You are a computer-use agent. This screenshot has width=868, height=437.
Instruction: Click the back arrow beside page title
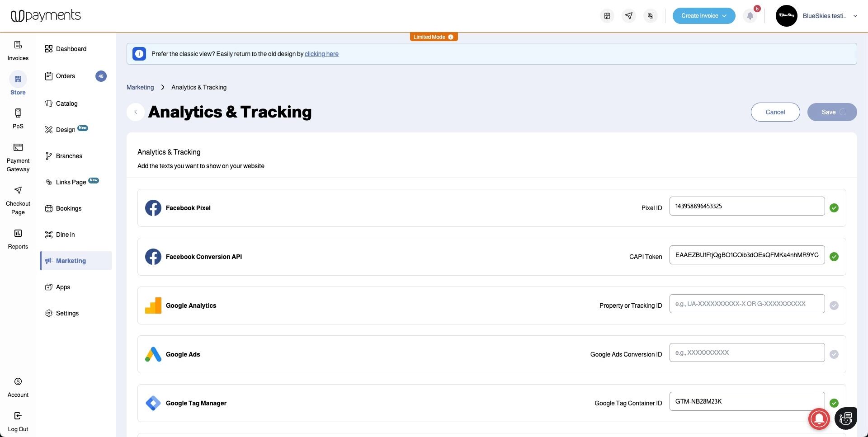pyautogui.click(x=136, y=112)
